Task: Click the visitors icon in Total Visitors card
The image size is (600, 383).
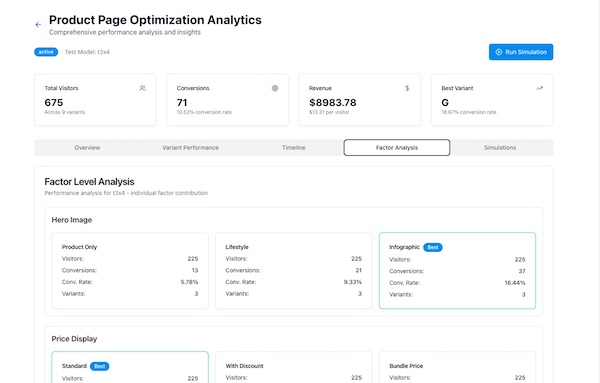Action: tap(142, 88)
